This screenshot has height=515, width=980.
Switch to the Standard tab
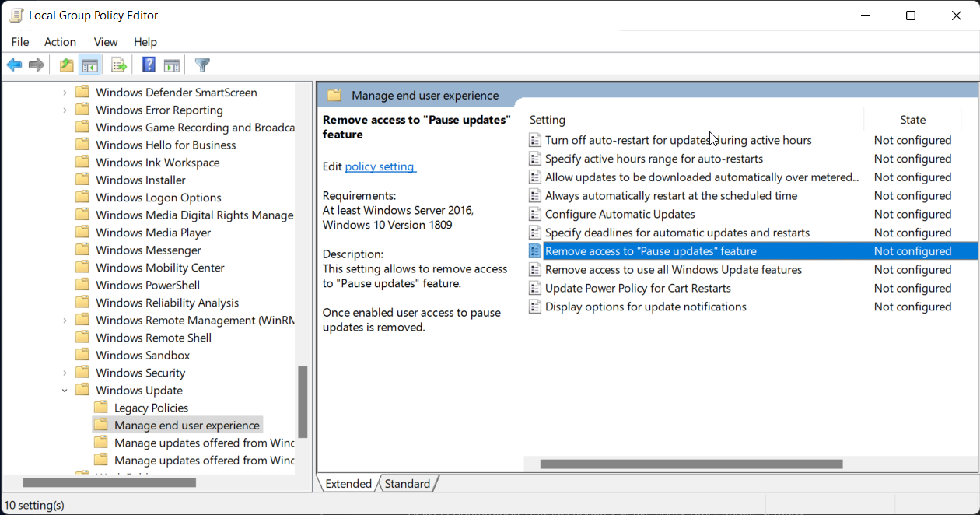408,483
